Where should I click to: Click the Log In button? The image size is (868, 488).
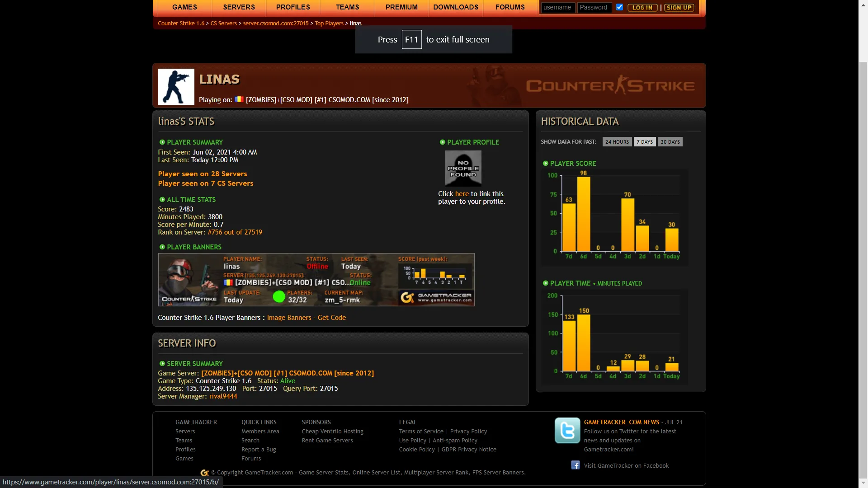pos(642,8)
